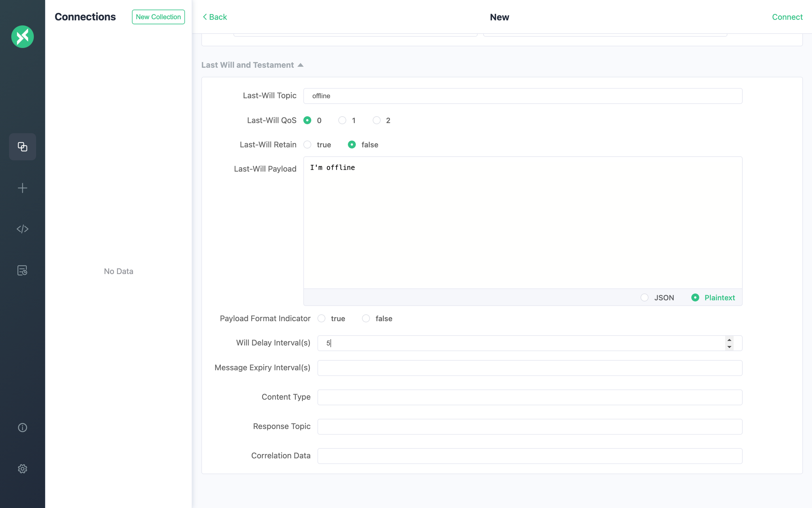The width and height of the screenshot is (812, 508).
Task: Switch payload format to JSON
Action: (644, 297)
